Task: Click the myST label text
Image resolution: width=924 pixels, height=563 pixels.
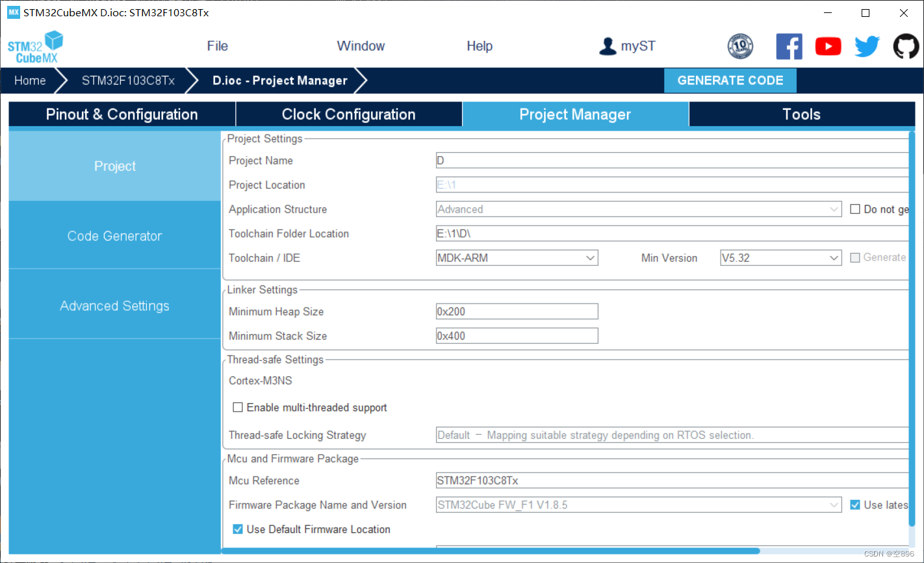Action: click(x=638, y=46)
